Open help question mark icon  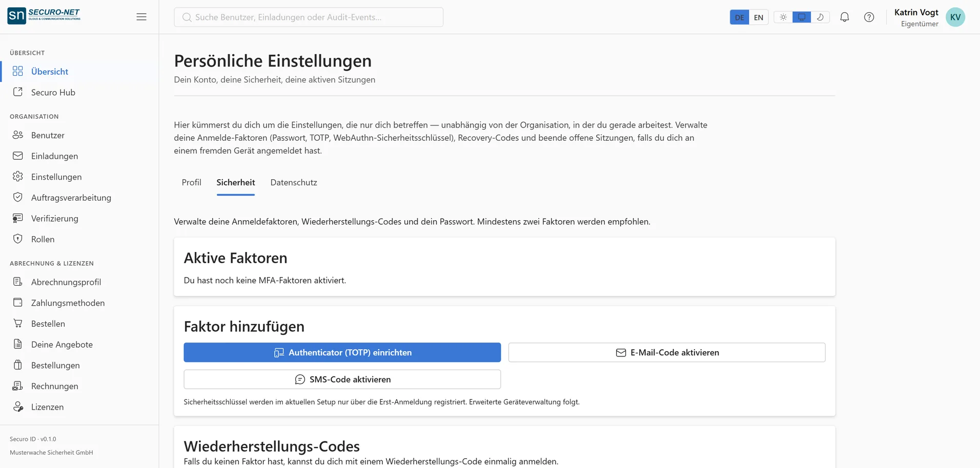(869, 17)
